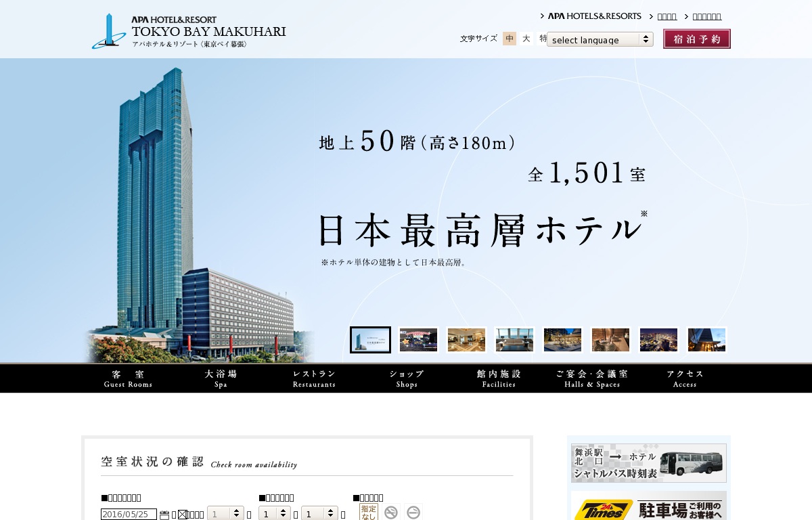812x520 pixels.
Task: Open the second enabled number dropdown showing 1
Action: (x=319, y=514)
